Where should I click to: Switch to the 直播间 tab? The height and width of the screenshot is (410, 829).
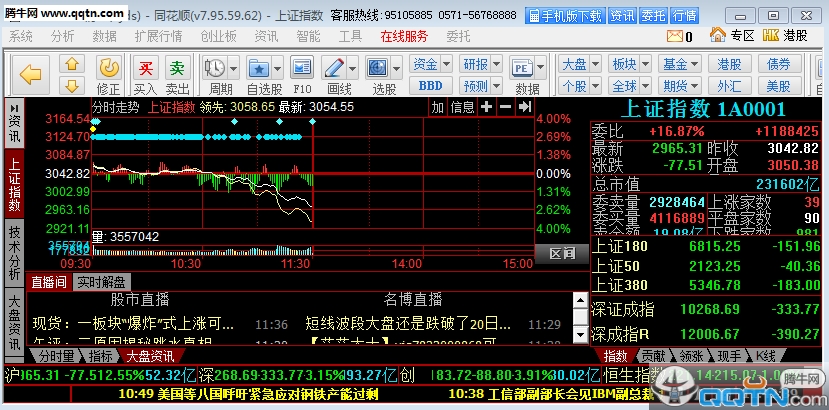[48, 282]
